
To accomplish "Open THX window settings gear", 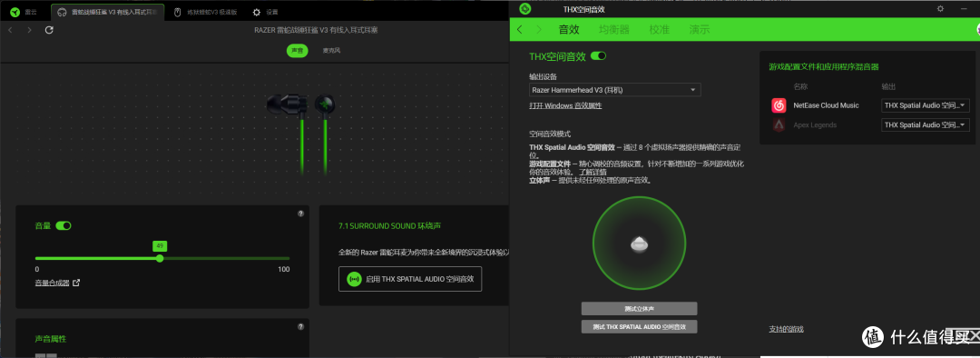I will (940, 9).
